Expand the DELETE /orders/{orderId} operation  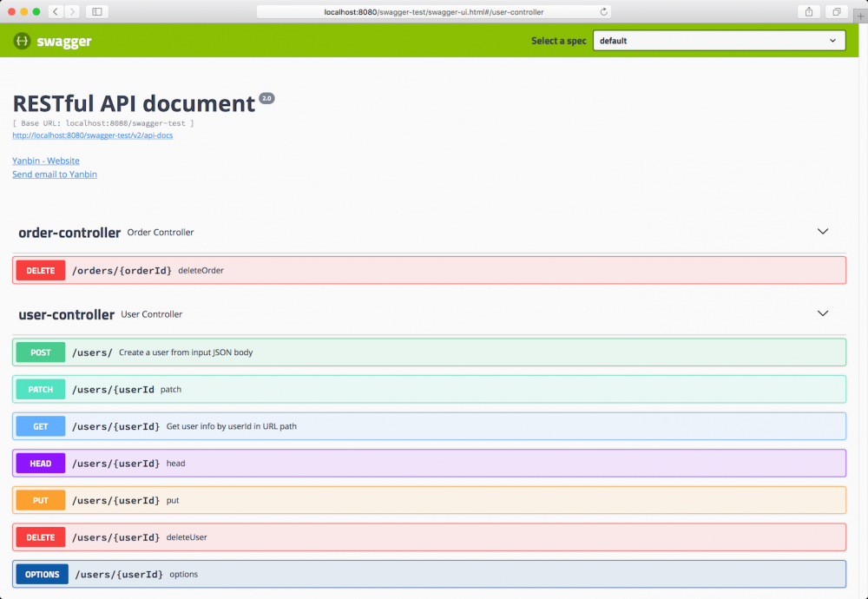(429, 270)
